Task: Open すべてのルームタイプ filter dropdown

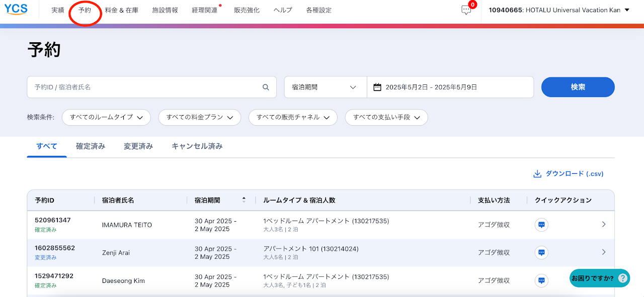Action: pos(106,117)
